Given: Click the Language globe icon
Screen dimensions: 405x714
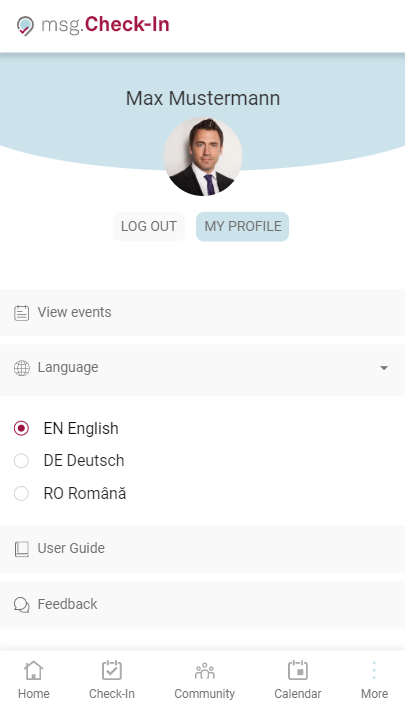Looking at the screenshot, I should point(21,368).
